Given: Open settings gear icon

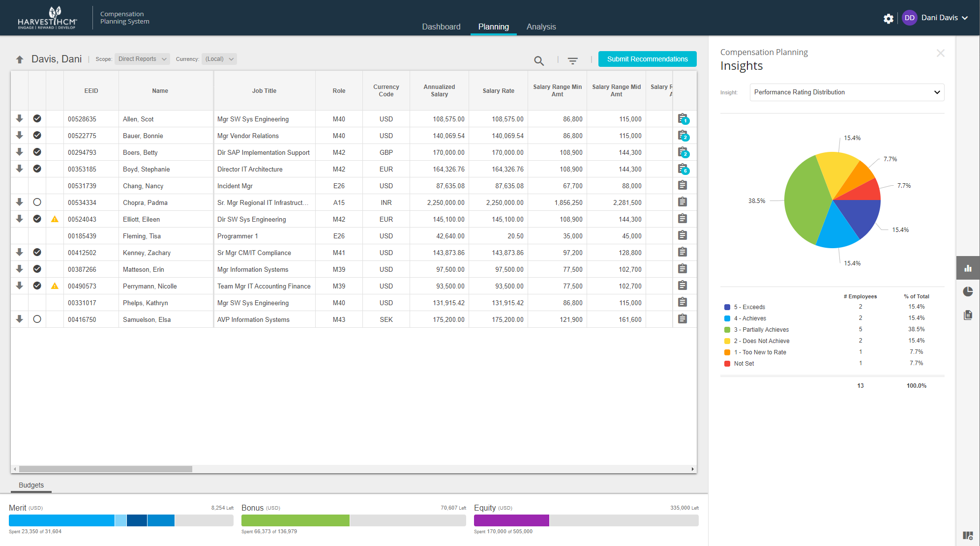Looking at the screenshot, I should coord(888,18).
